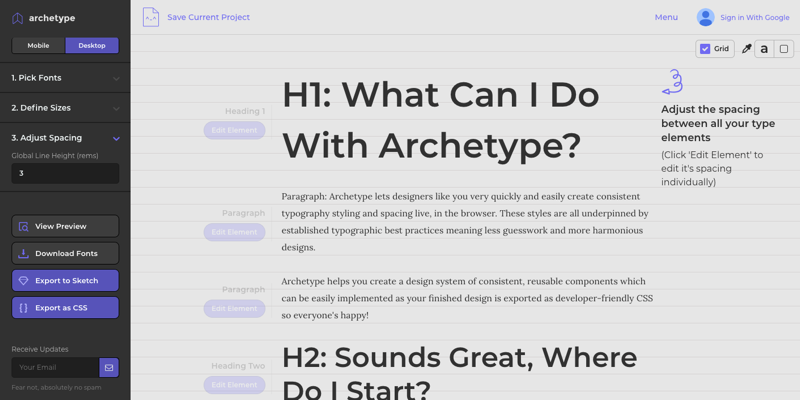The width and height of the screenshot is (800, 400).
Task: Select the eyedropper color tool
Action: coord(746,49)
